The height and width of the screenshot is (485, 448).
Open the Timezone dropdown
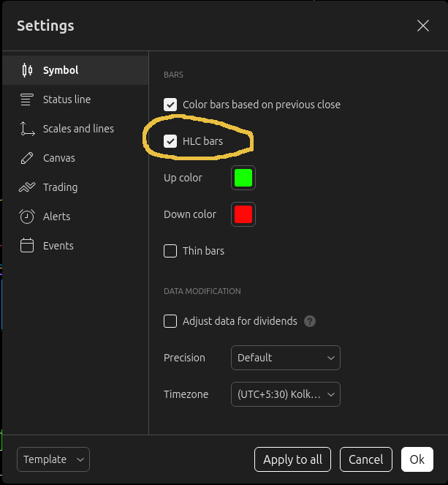(286, 394)
